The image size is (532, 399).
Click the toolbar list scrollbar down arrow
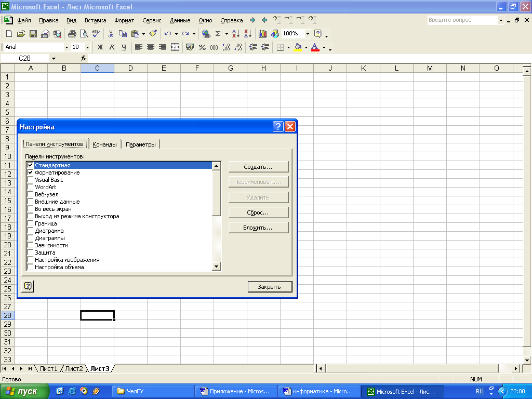pos(216,267)
